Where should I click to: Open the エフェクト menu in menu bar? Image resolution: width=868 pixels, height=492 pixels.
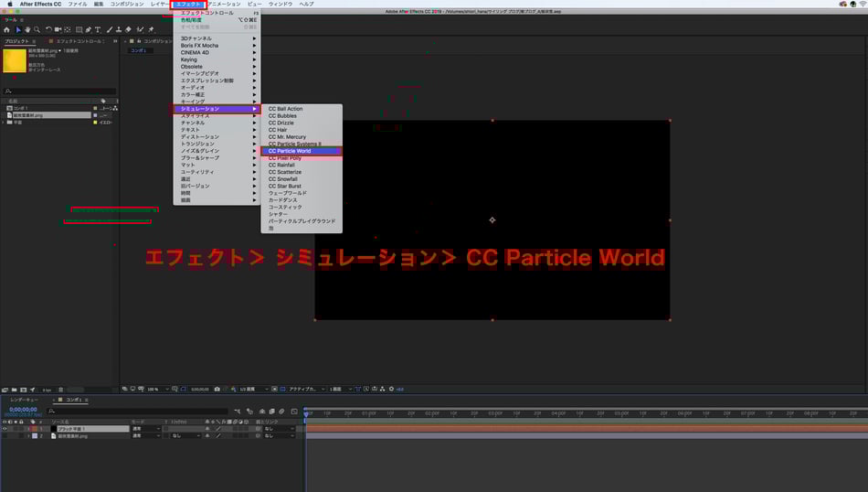click(x=186, y=4)
